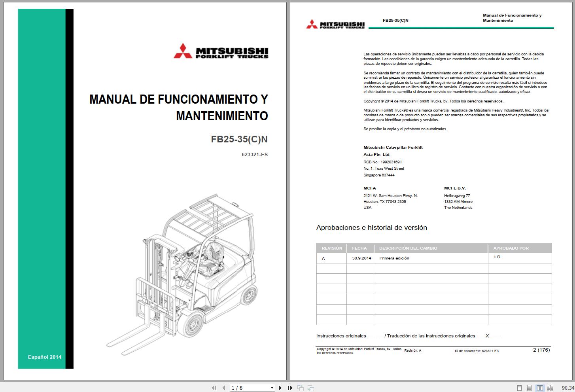The image size is (575, 392).
Task: Click the 'REVISIÓN' table header
Action: [332, 248]
